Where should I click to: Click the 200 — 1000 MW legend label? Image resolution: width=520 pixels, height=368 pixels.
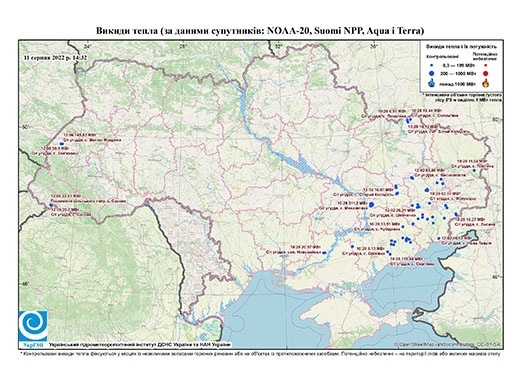[458, 73]
